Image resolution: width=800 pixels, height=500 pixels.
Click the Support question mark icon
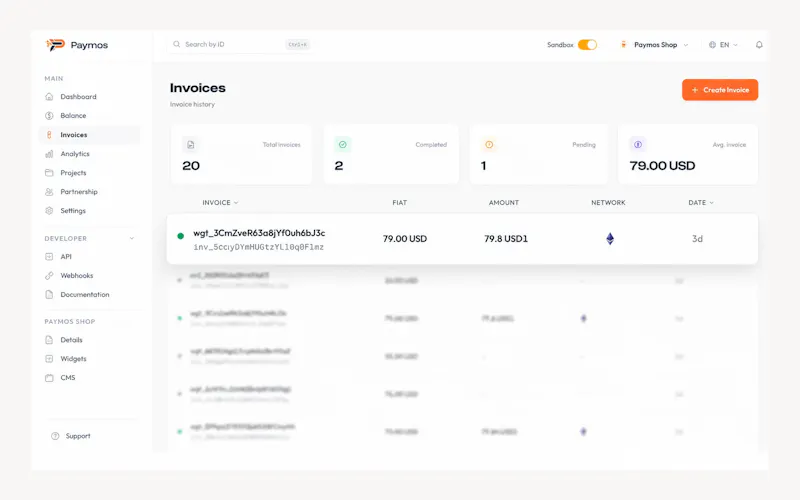55,436
